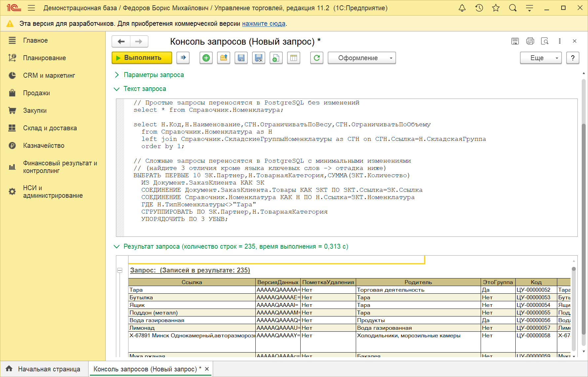The width and height of the screenshot is (588, 377).
Task: Open favorites with the star icon
Action: pyautogui.click(x=496, y=8)
